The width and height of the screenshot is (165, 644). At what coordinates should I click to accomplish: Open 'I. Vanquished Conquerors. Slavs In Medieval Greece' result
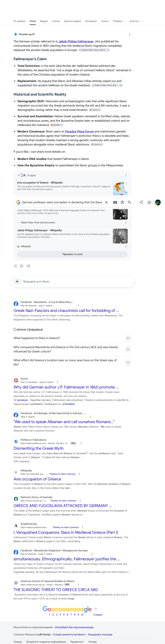click(66, 532)
